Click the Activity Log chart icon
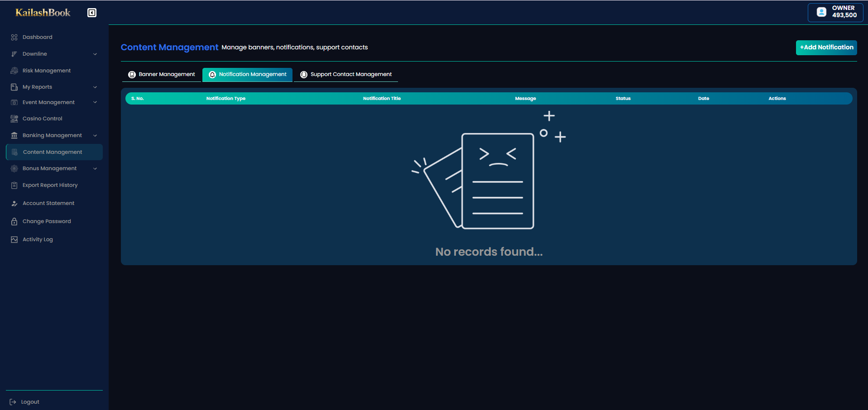868x410 pixels. (14, 239)
